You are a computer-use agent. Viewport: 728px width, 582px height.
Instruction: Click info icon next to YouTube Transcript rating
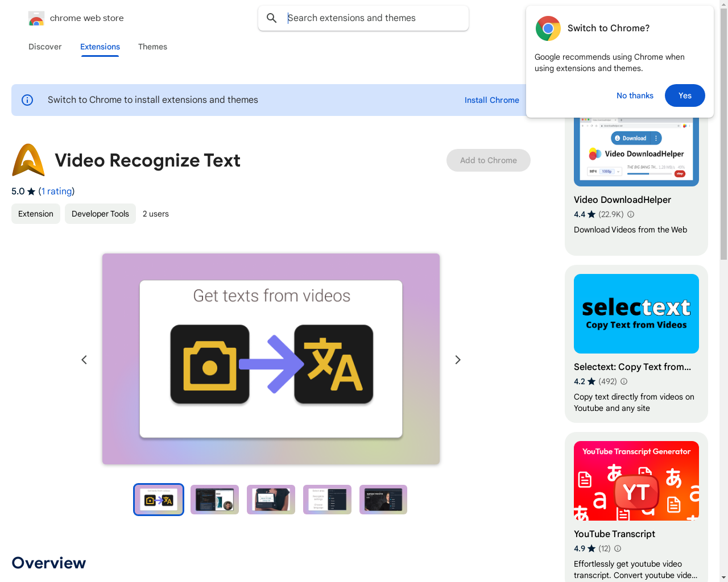[x=618, y=548]
